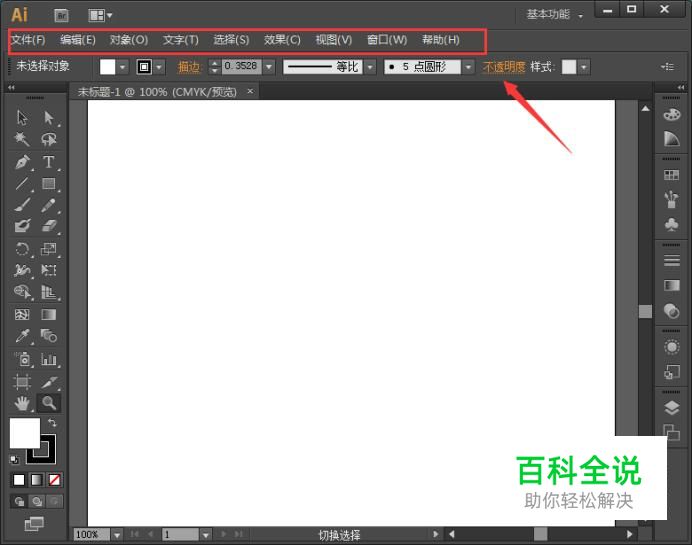Reset default fill and stroke

pyautogui.click(x=14, y=459)
